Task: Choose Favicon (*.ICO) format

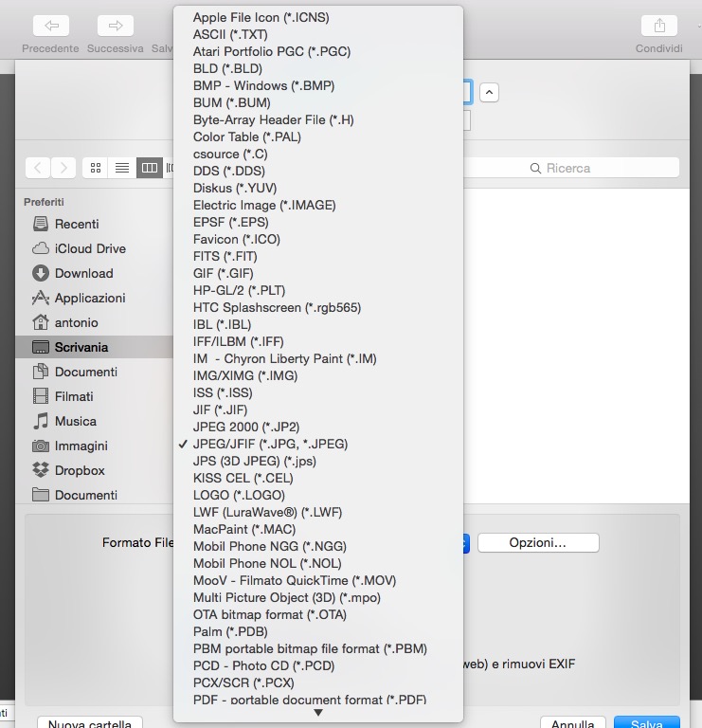Action: (318, 239)
